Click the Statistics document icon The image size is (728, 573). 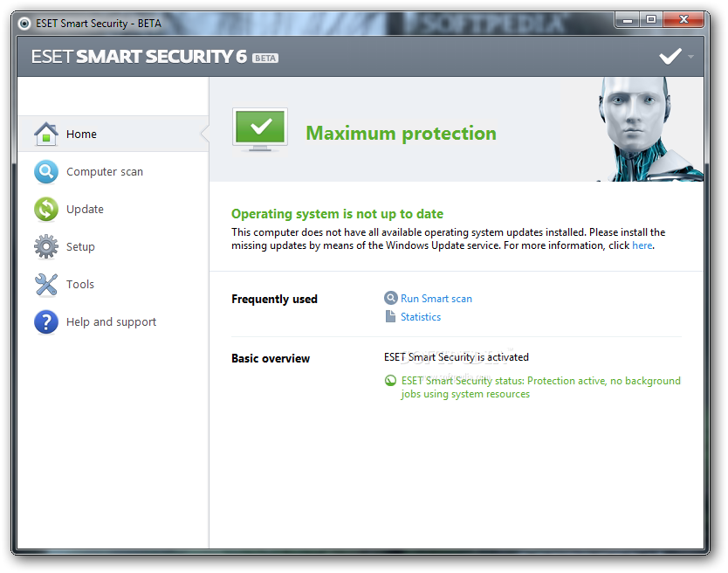390,316
